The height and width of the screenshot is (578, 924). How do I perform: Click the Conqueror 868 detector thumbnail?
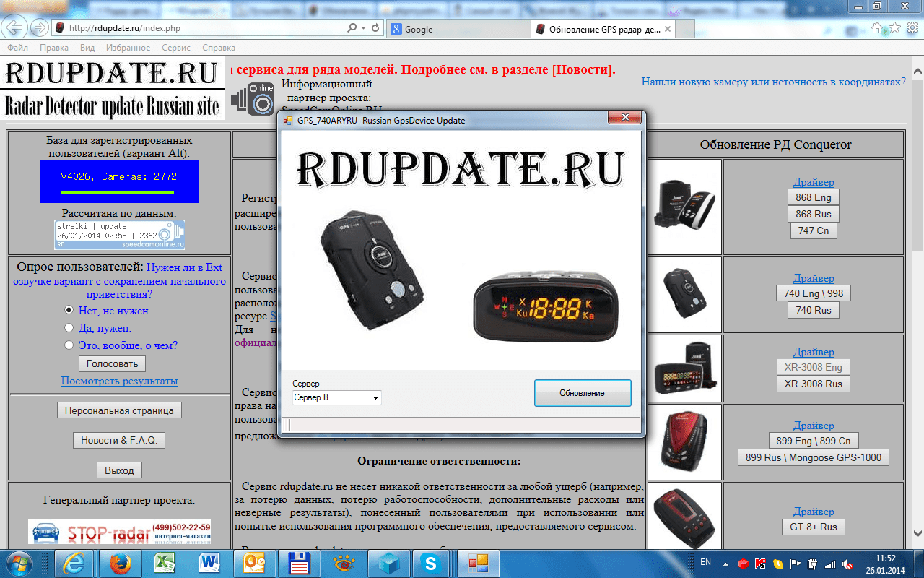coord(684,207)
